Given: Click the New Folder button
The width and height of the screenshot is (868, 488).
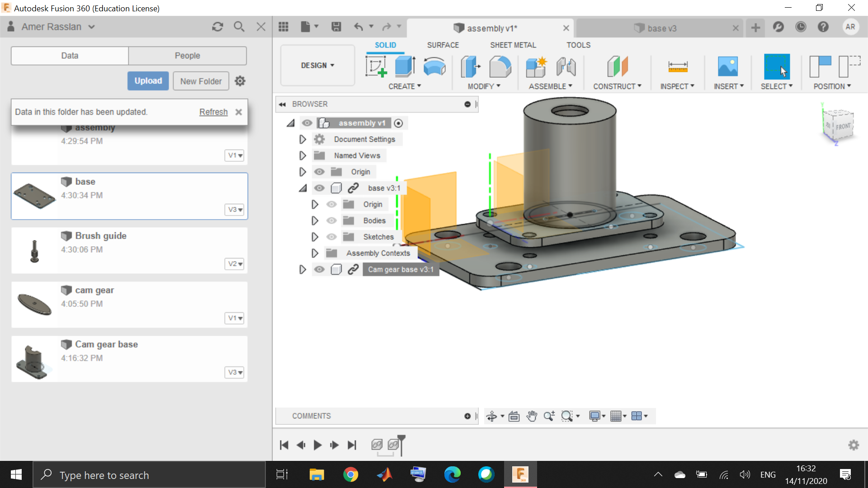Looking at the screenshot, I should (x=201, y=81).
